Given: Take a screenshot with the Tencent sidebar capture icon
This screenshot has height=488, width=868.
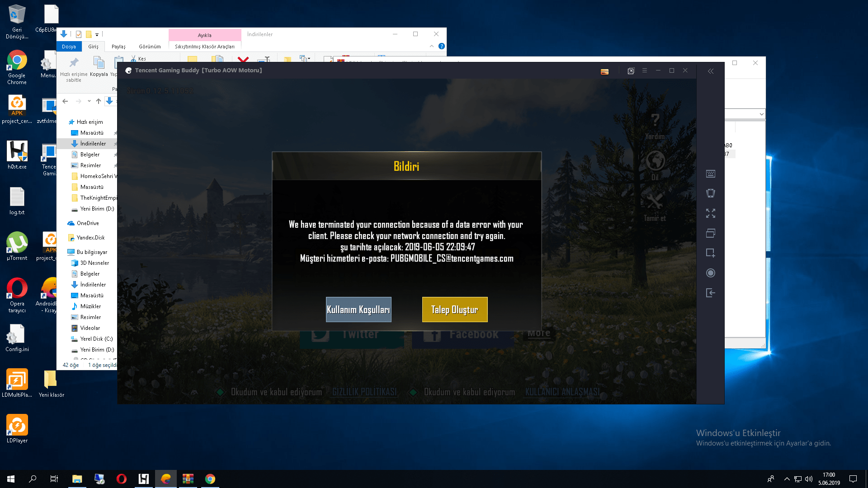Looking at the screenshot, I should coord(711,253).
